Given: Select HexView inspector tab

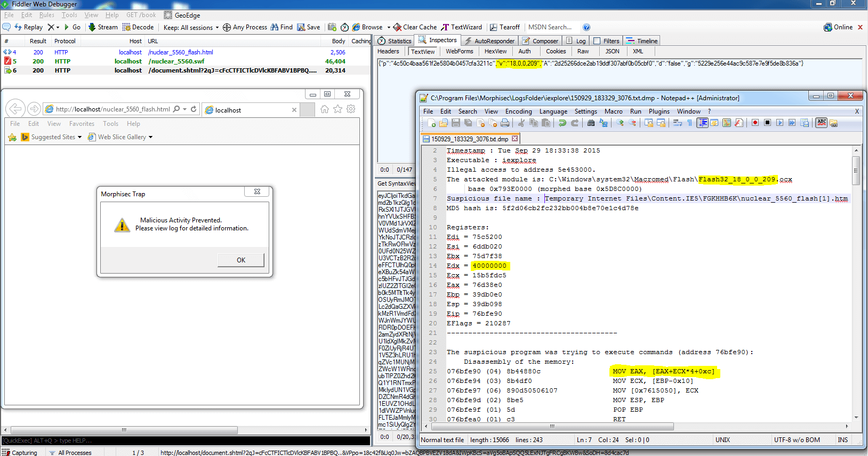Looking at the screenshot, I should 495,52.
